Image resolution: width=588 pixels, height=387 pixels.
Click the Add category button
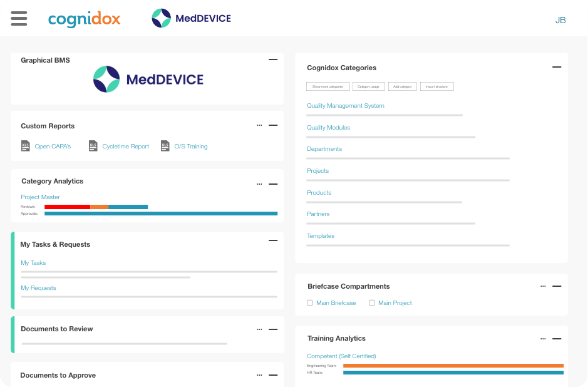pos(401,86)
